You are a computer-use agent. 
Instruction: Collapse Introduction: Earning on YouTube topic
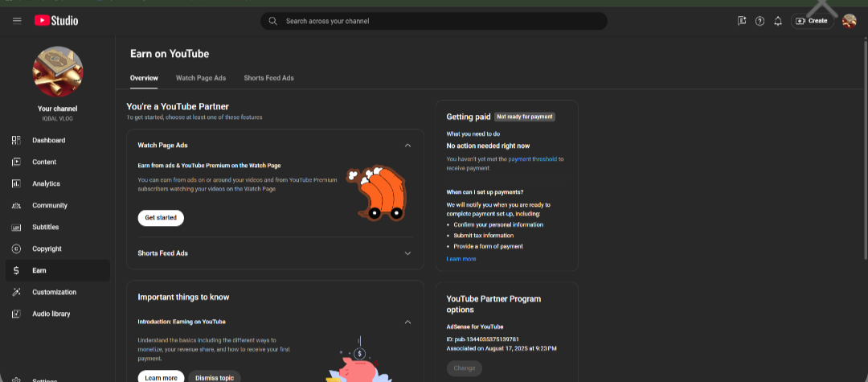[407, 322]
